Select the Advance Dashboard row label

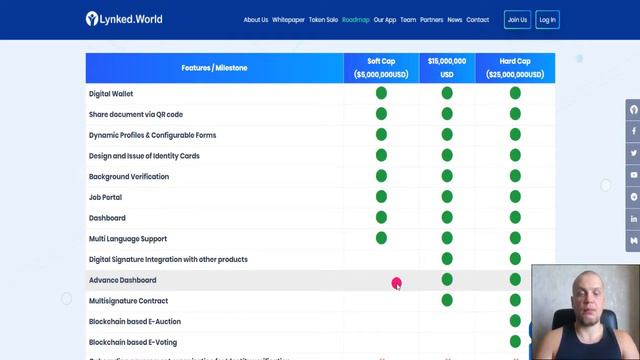point(122,280)
